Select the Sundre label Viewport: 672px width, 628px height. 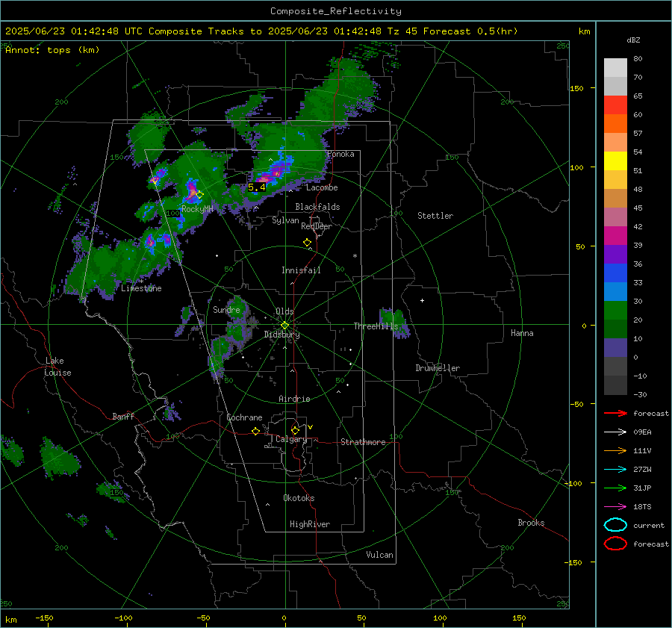(x=226, y=310)
